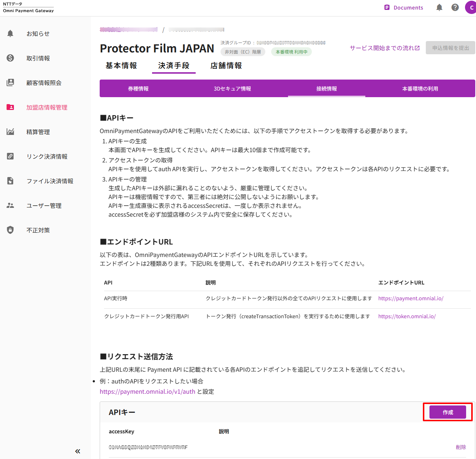The image size is (476, 459).
Task: Open https://payment.omnial.io/ endpoint link
Action: coord(411,298)
